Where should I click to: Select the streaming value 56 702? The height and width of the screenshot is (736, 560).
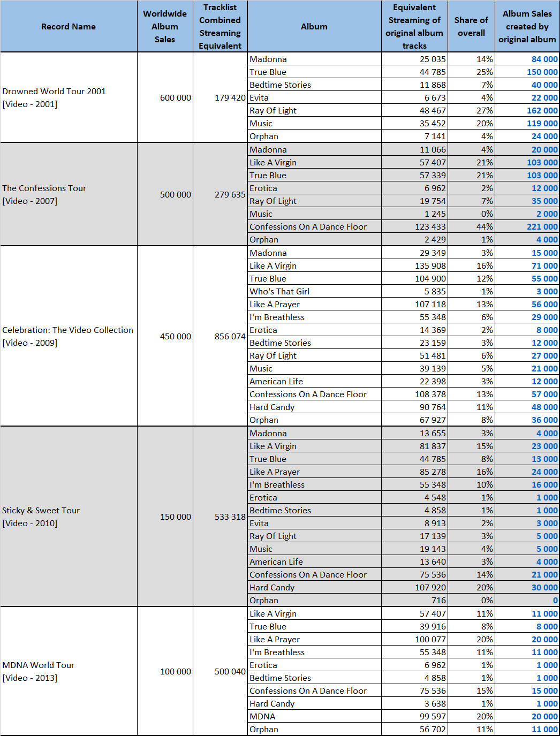(x=414, y=729)
